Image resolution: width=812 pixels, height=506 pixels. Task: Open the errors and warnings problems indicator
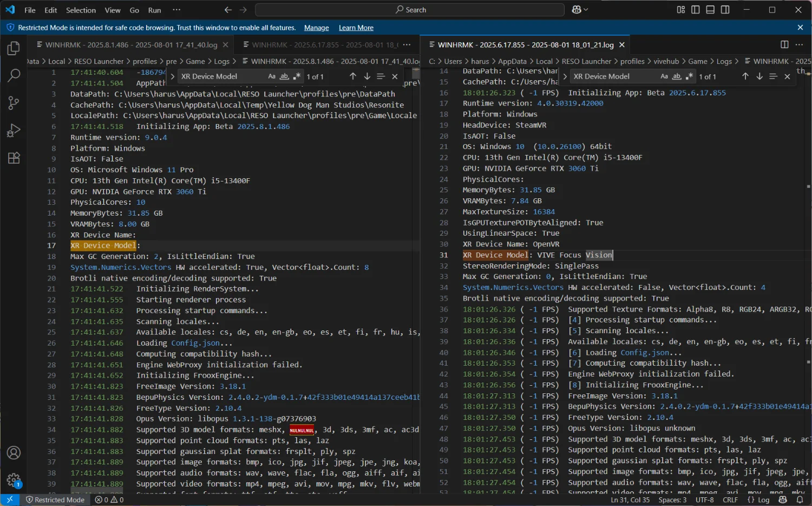[109, 499]
